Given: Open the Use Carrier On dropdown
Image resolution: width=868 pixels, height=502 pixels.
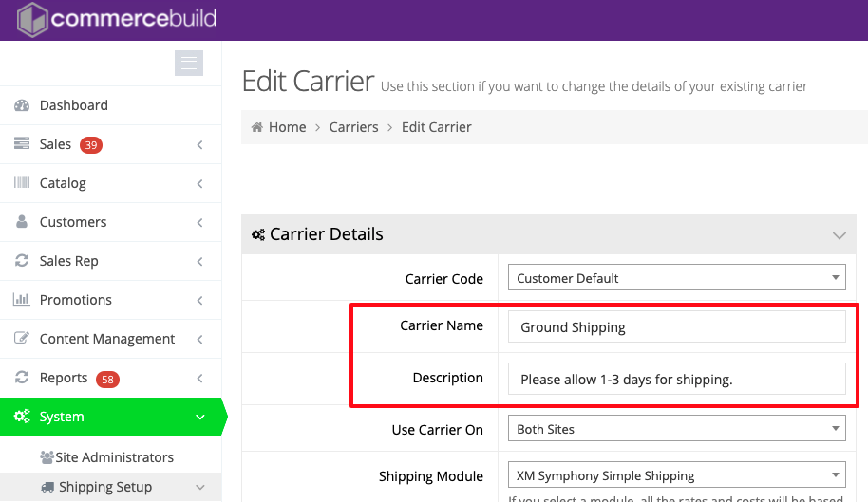Looking at the screenshot, I should point(676,429).
